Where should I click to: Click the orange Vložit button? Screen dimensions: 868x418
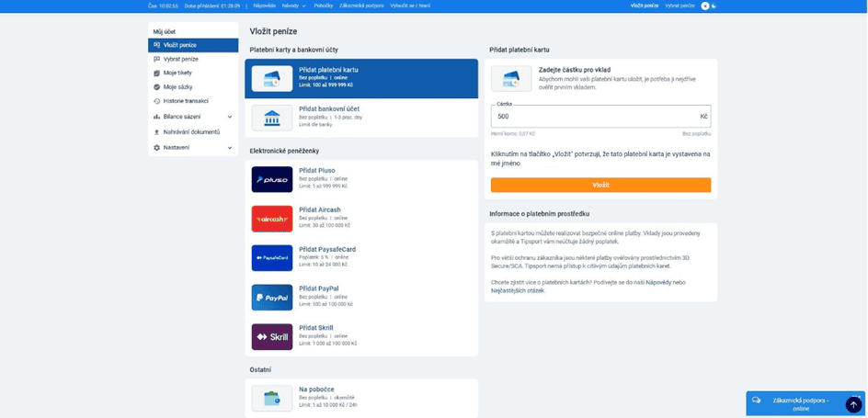tap(600, 186)
